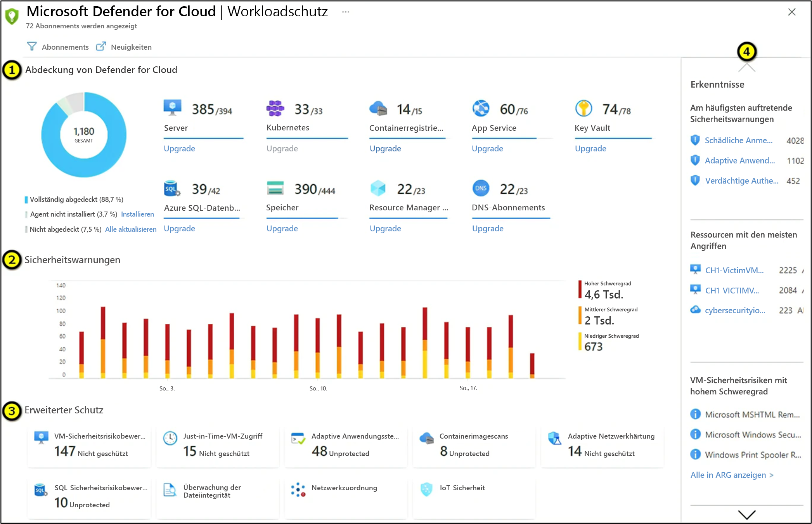Click the DNS-Abonnements icon
The width and height of the screenshot is (812, 524).
click(481, 188)
